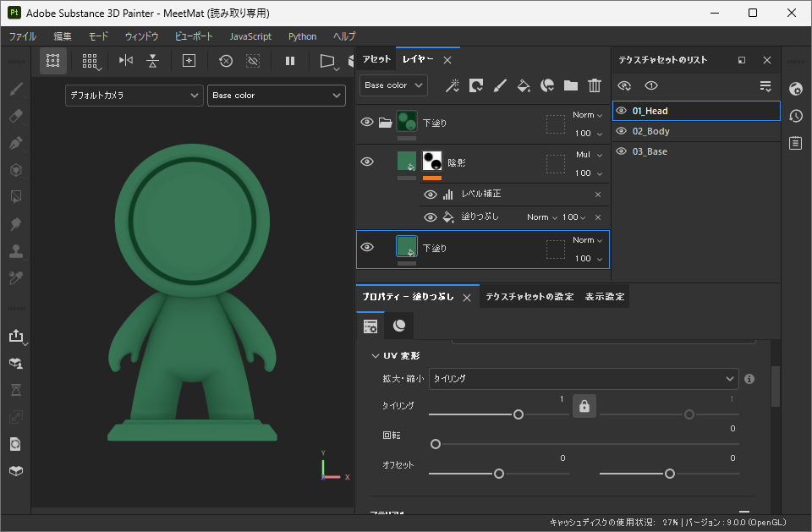Click the add folder icon in layers toolbar

[571, 85]
